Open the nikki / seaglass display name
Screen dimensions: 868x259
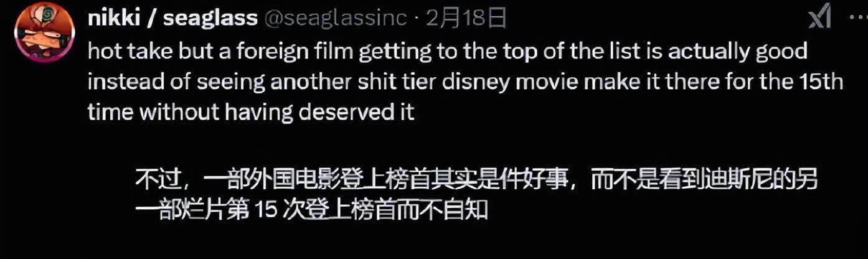(172, 19)
